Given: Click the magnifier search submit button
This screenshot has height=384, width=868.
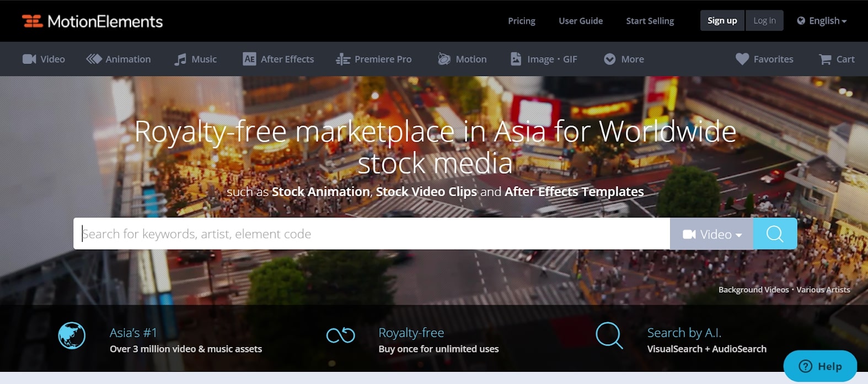Looking at the screenshot, I should click(775, 234).
